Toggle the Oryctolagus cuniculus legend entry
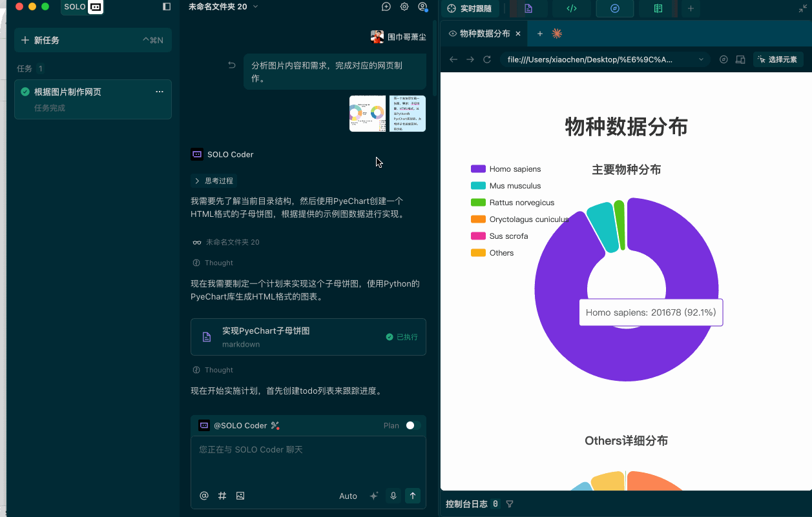The image size is (812, 517). pos(520,219)
